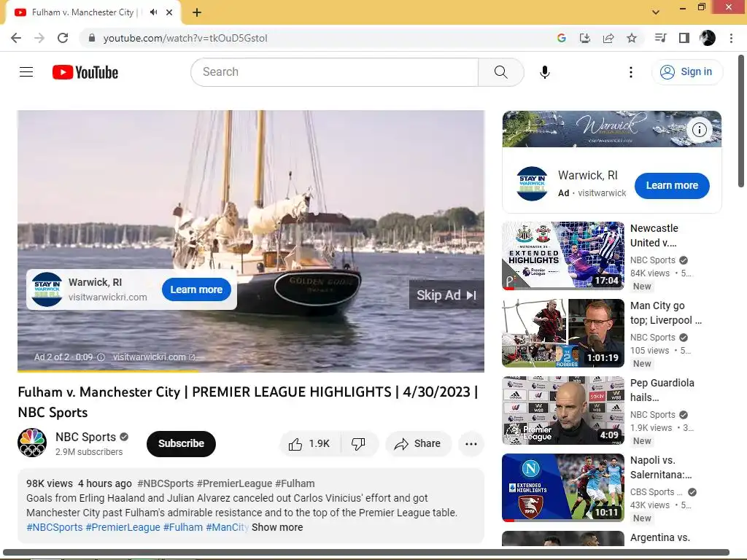
Task: Open the YouTube settings three-dot menu
Action: (x=631, y=72)
